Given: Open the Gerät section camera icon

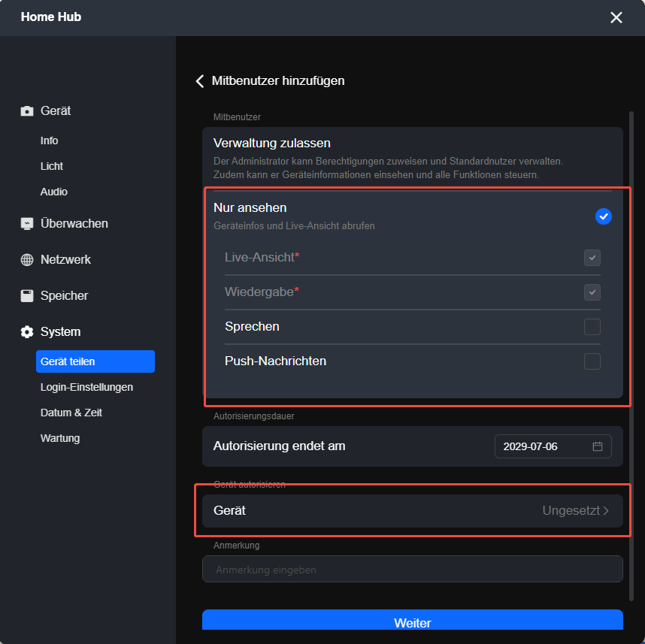Looking at the screenshot, I should click(x=27, y=111).
